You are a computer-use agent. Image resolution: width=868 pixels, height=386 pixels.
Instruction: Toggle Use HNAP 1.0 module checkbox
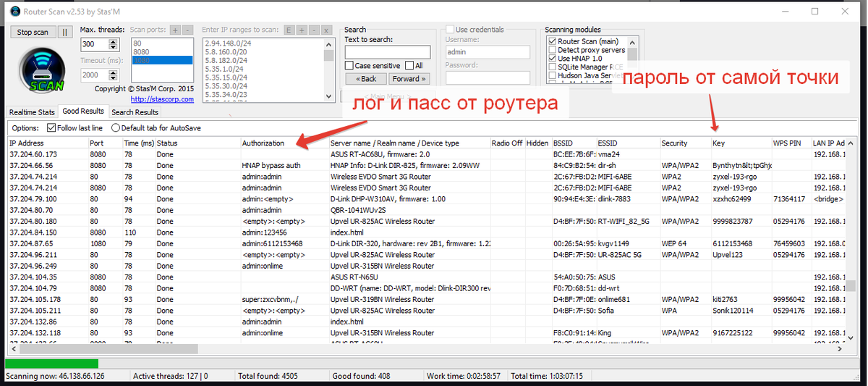553,59
